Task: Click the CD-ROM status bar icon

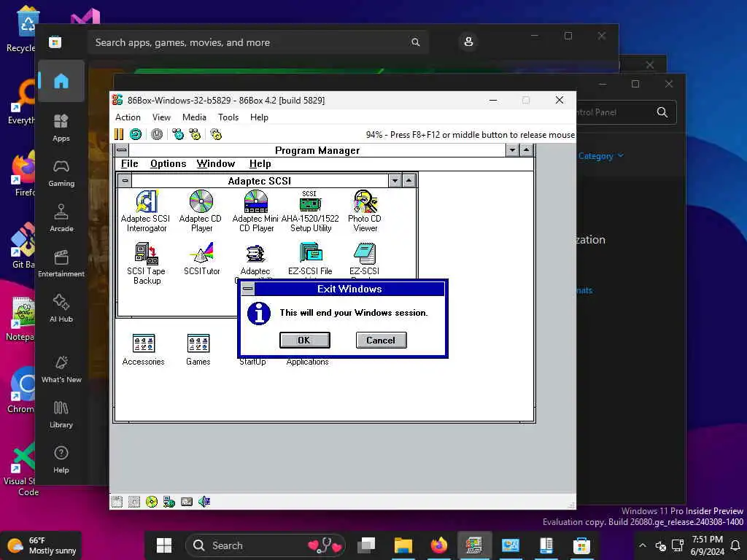Action: click(x=152, y=502)
